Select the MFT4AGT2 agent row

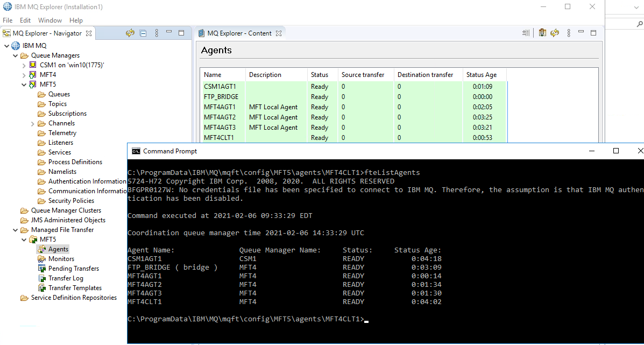click(x=354, y=117)
